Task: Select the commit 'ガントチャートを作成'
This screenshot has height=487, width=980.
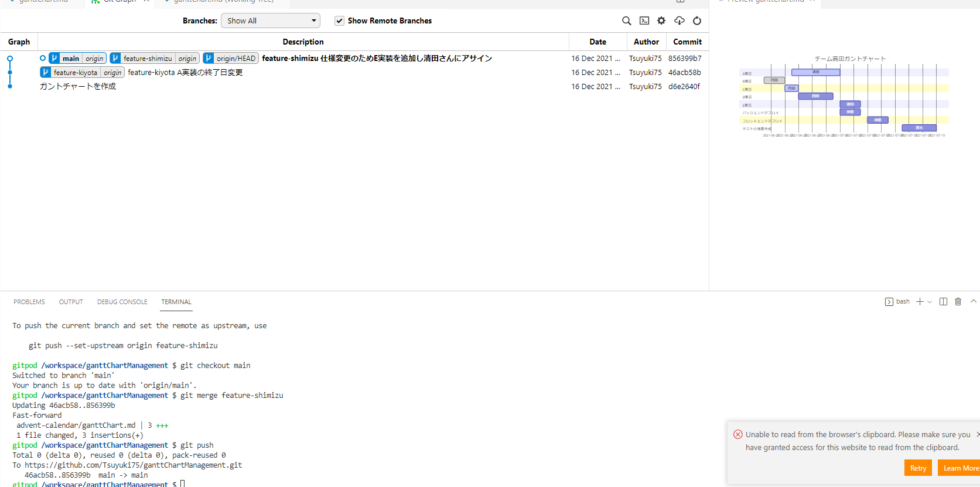Action: tap(78, 87)
